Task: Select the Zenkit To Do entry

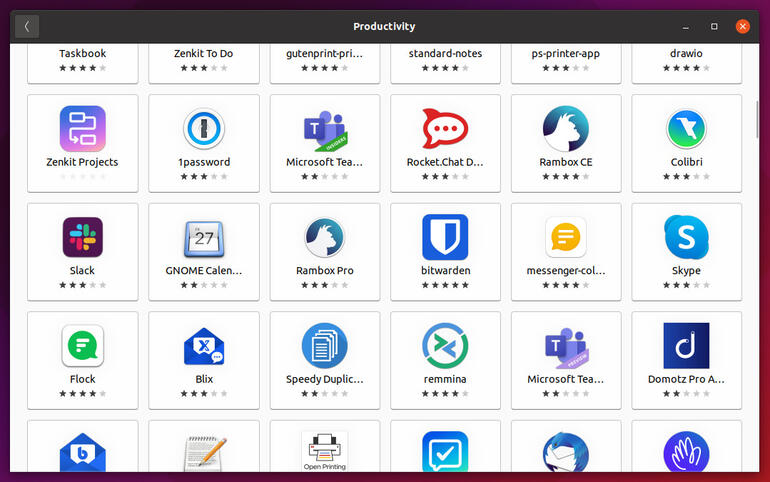Action: (204, 63)
